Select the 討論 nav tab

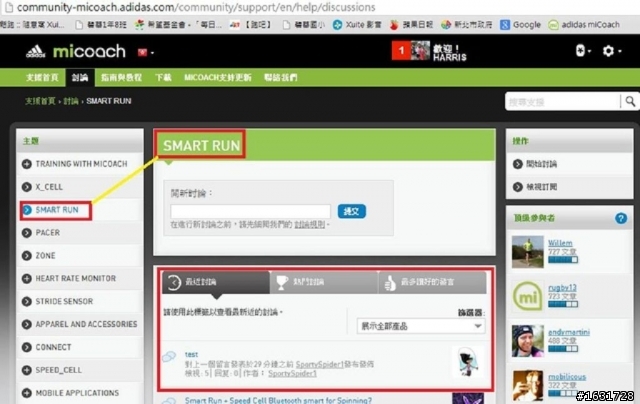point(80,78)
